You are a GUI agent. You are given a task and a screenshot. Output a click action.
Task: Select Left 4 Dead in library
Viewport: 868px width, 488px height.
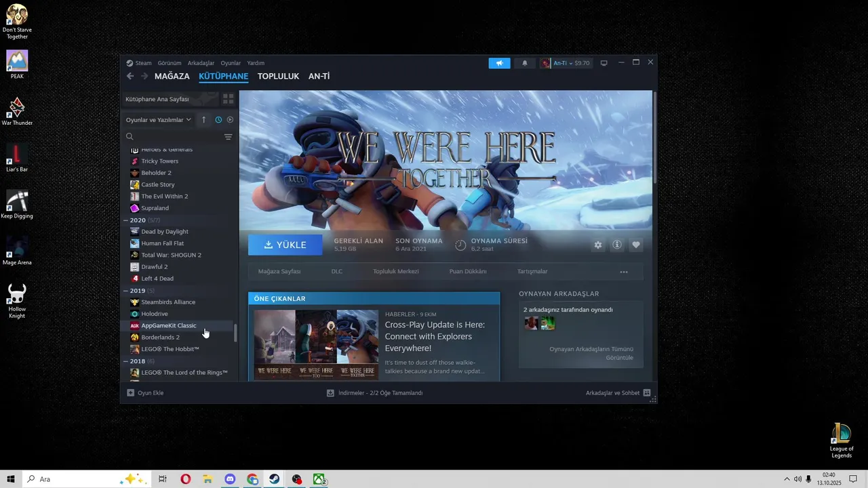[157, 279]
